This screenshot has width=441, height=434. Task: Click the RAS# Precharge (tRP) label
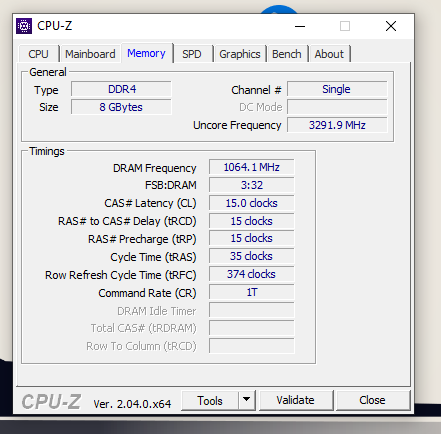pos(142,239)
